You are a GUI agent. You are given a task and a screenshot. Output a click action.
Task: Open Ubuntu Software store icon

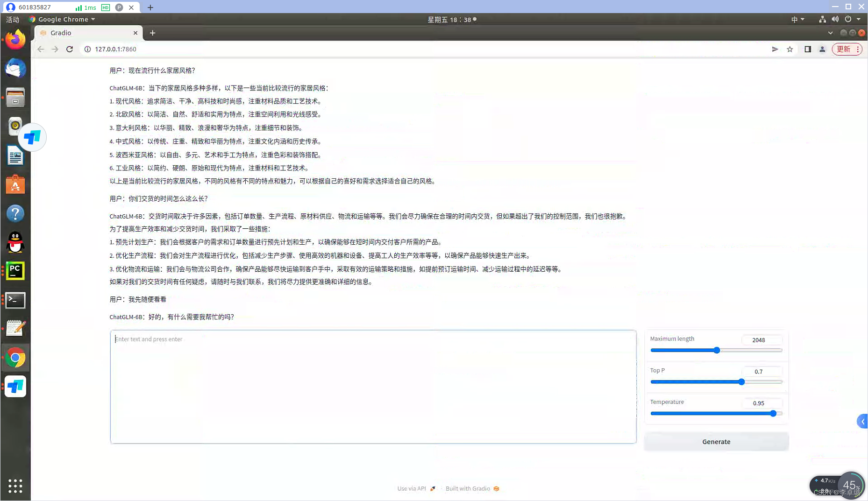[x=15, y=184]
